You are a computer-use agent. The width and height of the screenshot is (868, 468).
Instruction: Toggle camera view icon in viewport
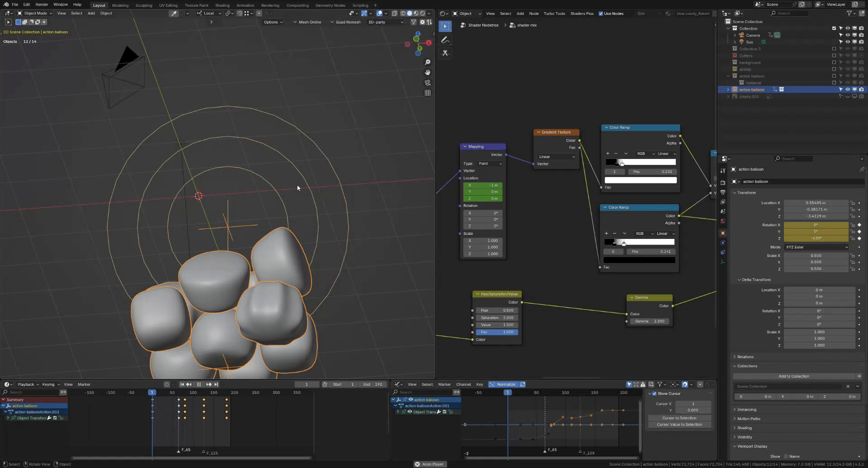427,83
